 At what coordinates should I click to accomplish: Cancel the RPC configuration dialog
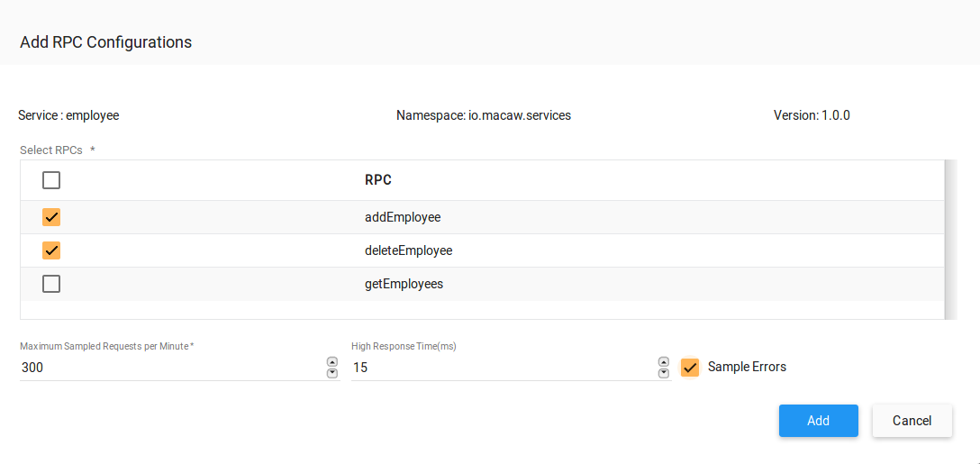[x=912, y=421]
